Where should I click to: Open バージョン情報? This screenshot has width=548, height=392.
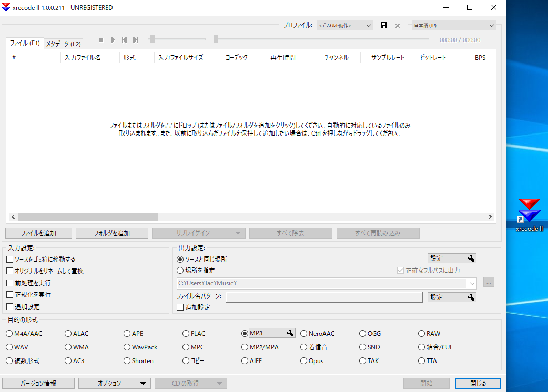38,383
